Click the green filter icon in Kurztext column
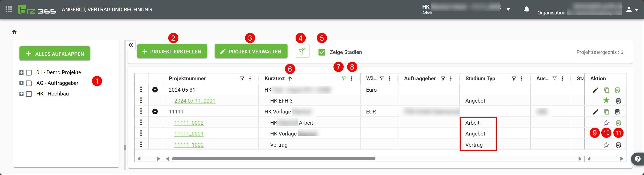 coord(344,79)
